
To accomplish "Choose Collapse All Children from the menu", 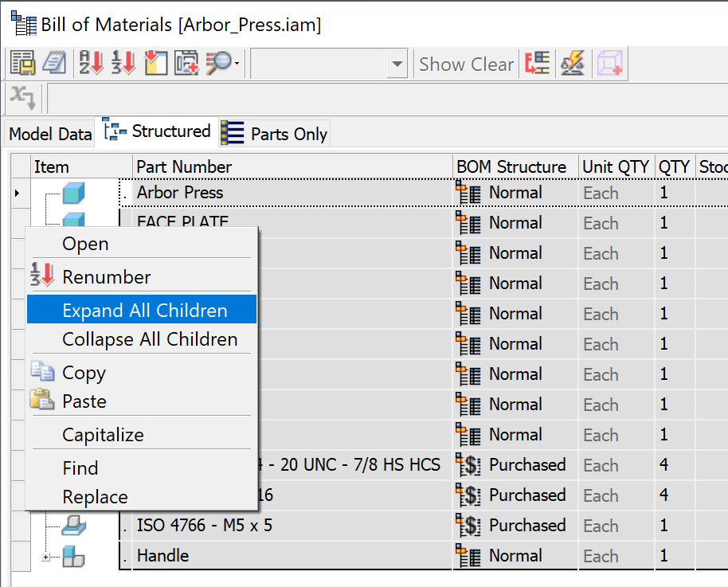I will pos(151,339).
